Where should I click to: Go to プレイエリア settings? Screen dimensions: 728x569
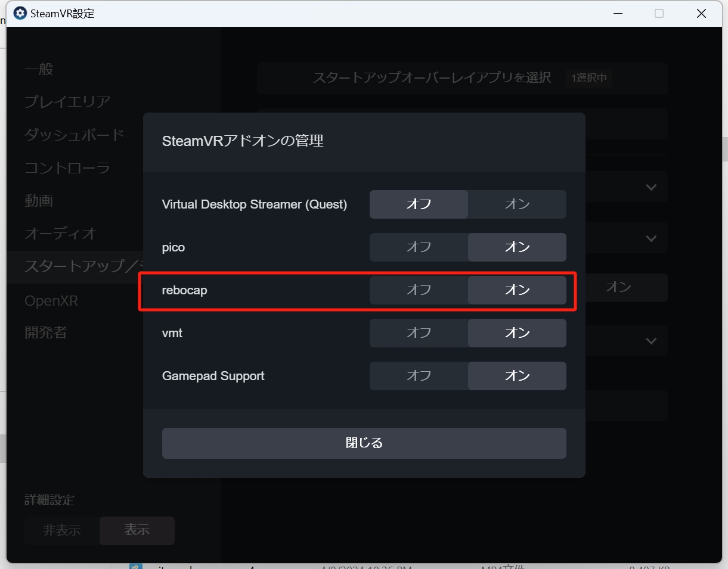67,102
